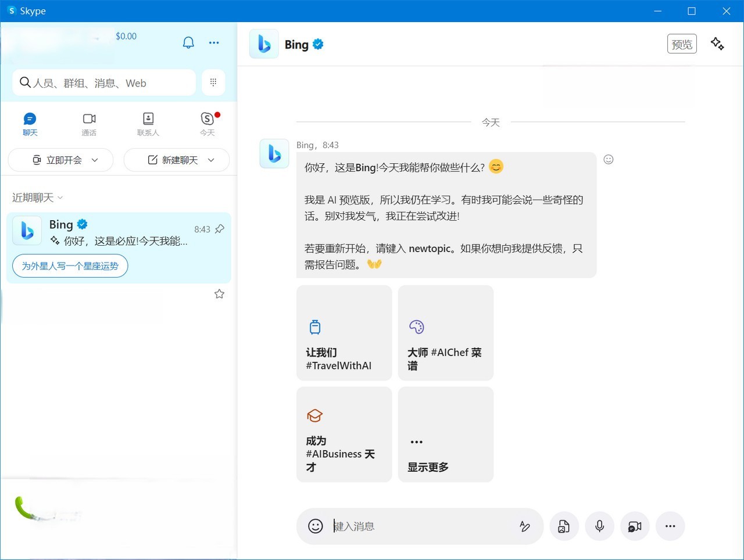Click the add files icon
Screen dimensions: 744x560
tap(564, 526)
